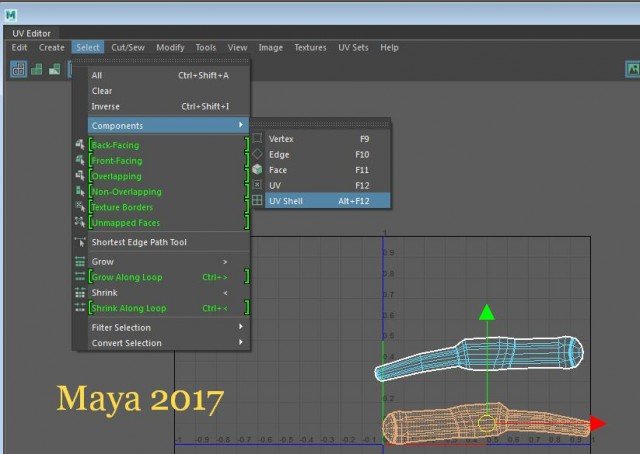Select Overlapping option
Viewport: 640px width, 454px height.
(x=168, y=176)
